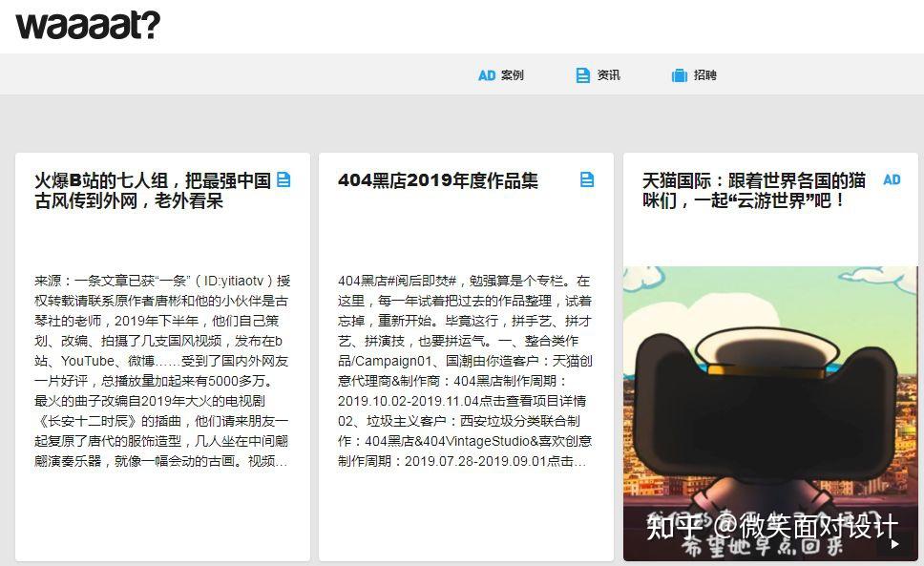Image resolution: width=924 pixels, height=566 pixels.
Task: Click the AD icon beside 案例
Action: click(487, 75)
